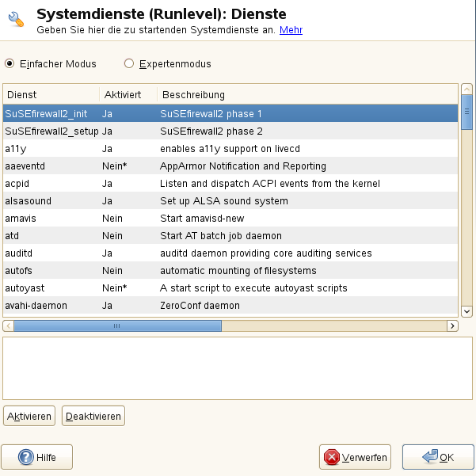476x476 pixels.
Task: Select the aaeventd service row
Action: tap(230, 166)
